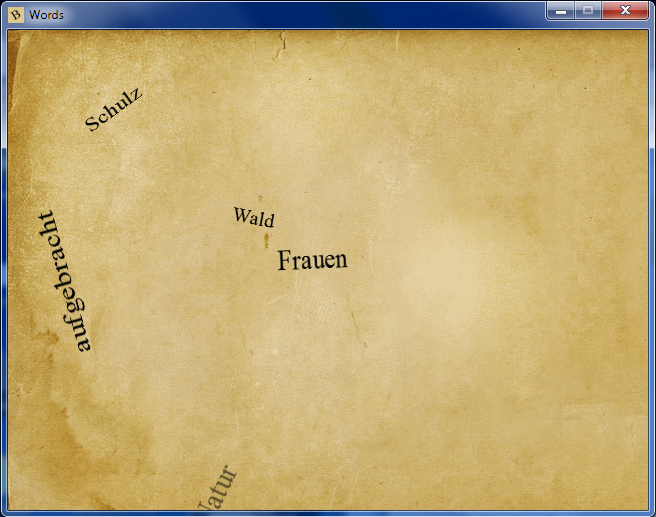This screenshot has width=656, height=517.
Task: Minimize the Words window
Action: [x=561, y=11]
